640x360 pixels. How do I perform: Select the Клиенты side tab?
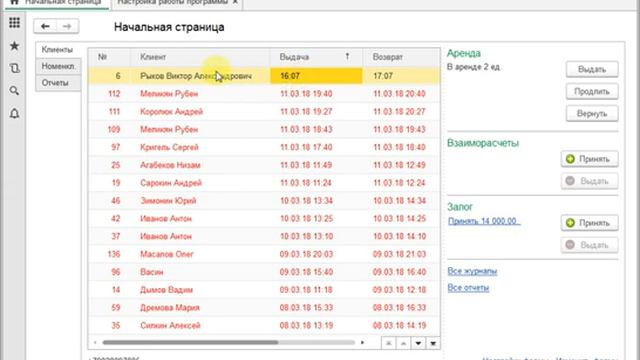tap(58, 50)
